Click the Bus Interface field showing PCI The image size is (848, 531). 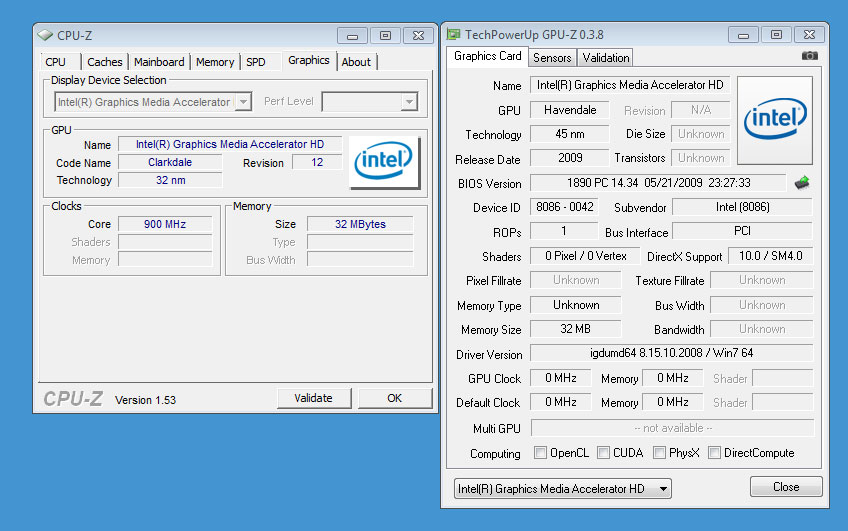743,231
